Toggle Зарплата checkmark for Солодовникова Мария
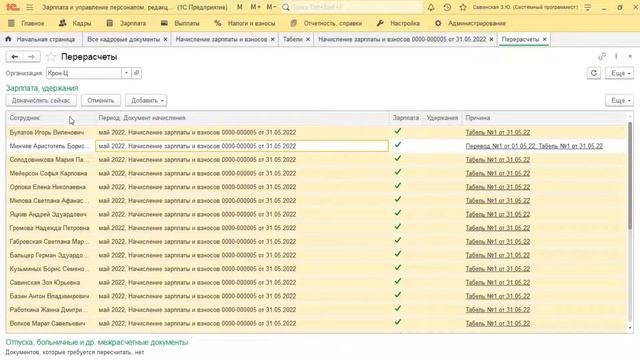Viewport: 640px width, 360px height. pyautogui.click(x=398, y=159)
